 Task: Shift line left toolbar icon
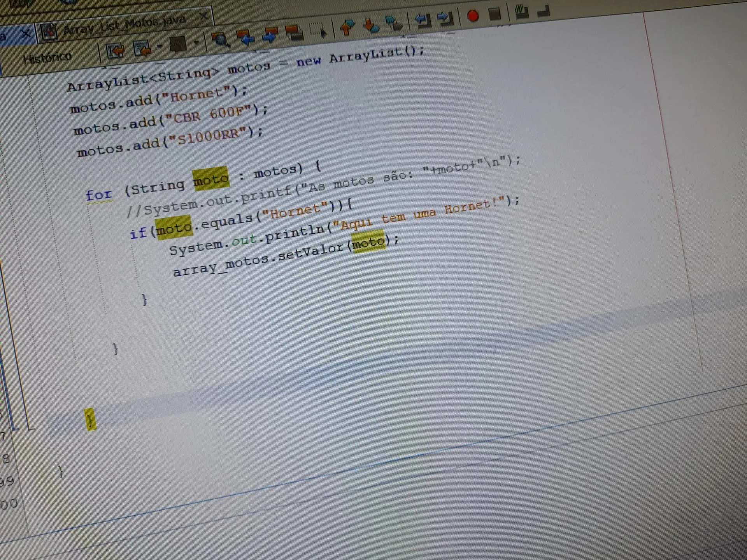click(422, 19)
